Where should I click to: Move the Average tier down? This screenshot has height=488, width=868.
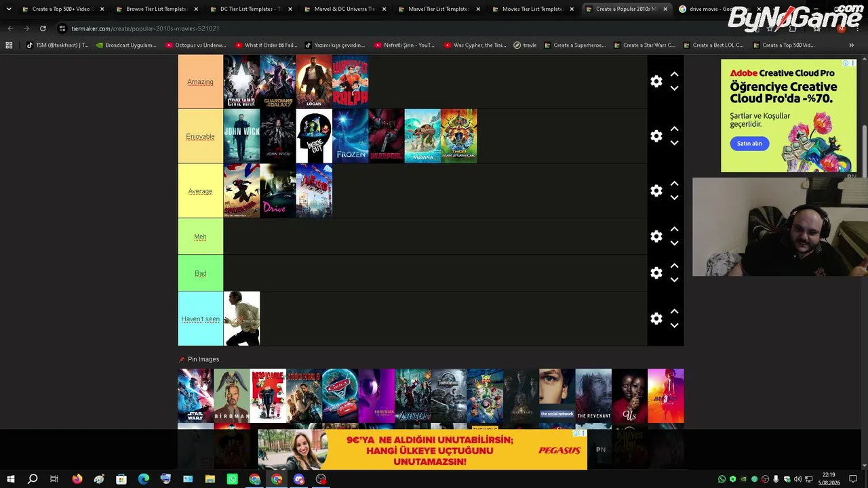tap(674, 199)
